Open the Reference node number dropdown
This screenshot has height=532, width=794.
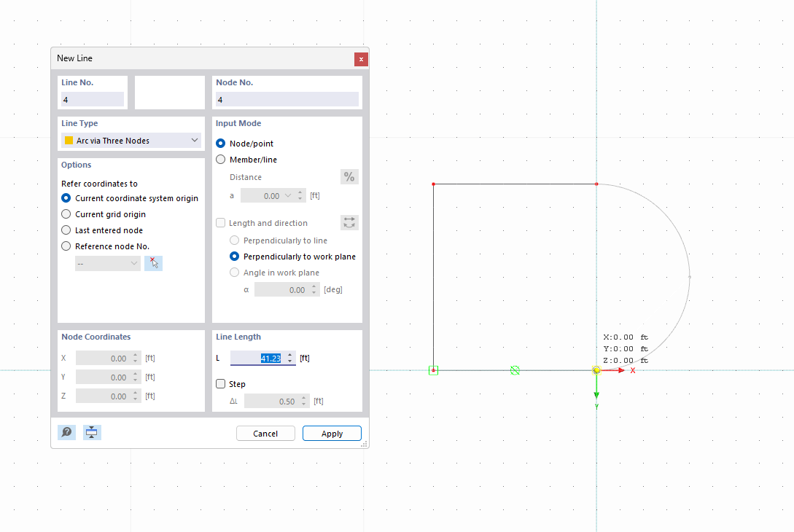(107, 262)
